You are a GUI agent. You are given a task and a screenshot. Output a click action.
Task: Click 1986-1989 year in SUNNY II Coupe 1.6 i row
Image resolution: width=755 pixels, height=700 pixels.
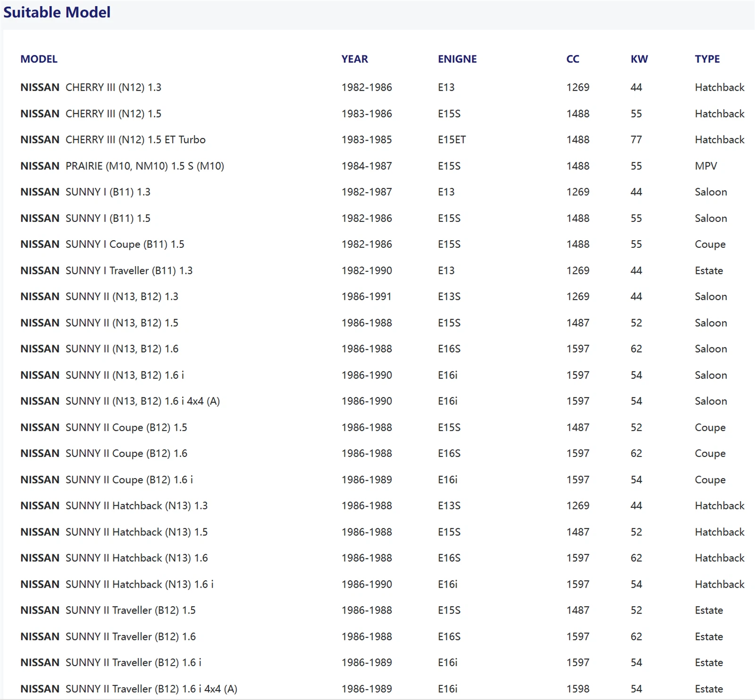[367, 480]
